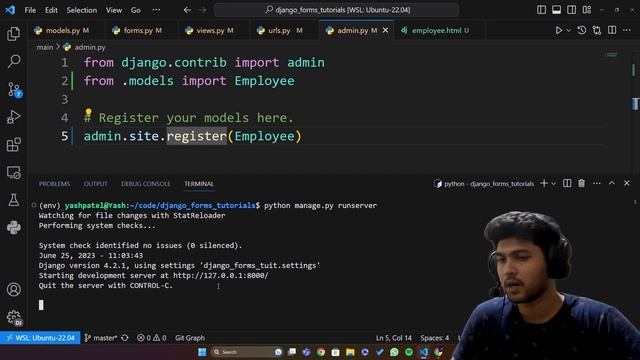Open the File menu
The height and width of the screenshot is (360, 640).
click(x=30, y=10)
